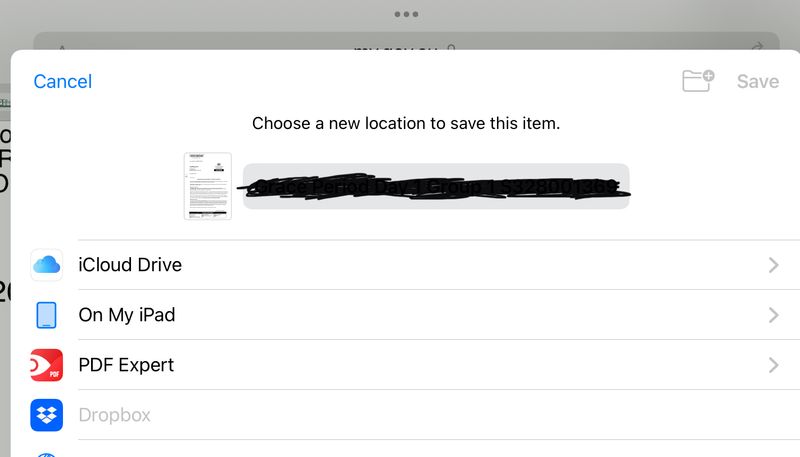Viewport: 800px width, 457px height.
Task: Cancel the save location dialog
Action: click(x=62, y=82)
